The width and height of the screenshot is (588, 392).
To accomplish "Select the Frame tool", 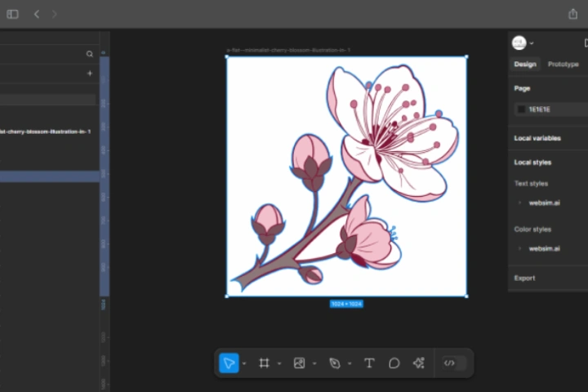I will pos(264,363).
